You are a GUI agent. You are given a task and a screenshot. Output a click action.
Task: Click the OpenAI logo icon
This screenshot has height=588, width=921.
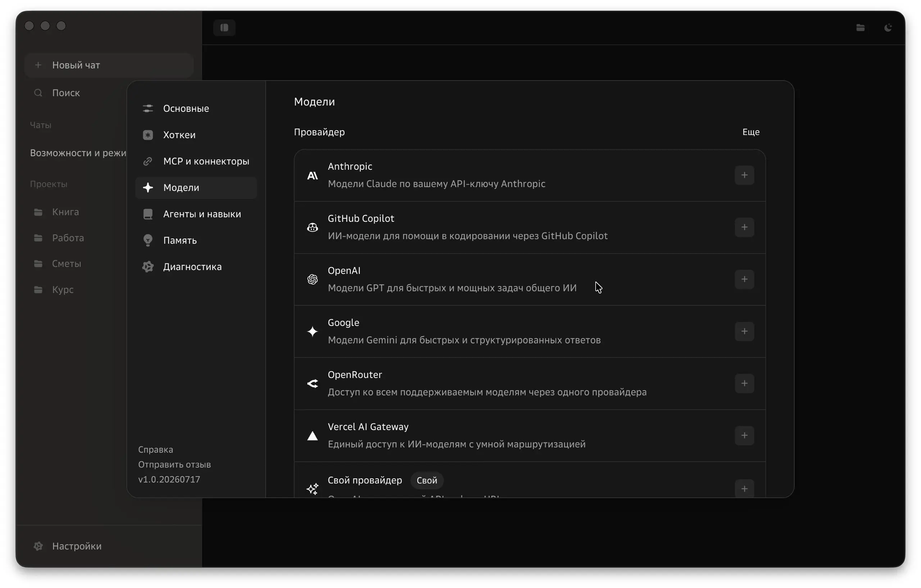click(x=313, y=279)
